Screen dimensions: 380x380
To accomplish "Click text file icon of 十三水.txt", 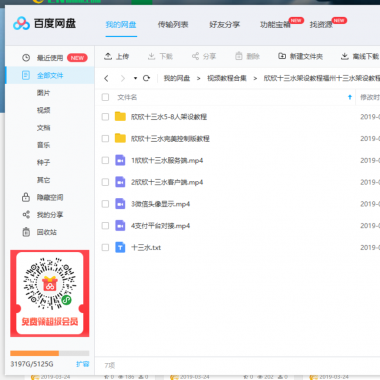I will pos(120,247).
